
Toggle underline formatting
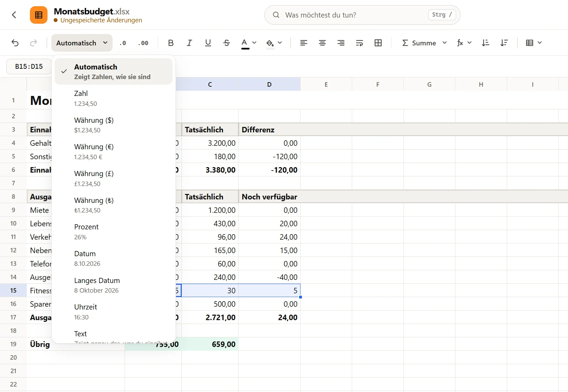pyautogui.click(x=208, y=43)
